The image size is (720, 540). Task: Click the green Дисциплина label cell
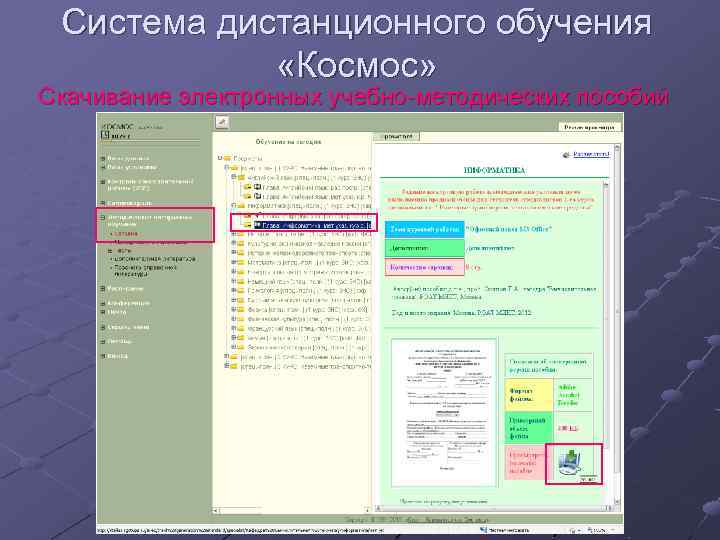(x=425, y=248)
